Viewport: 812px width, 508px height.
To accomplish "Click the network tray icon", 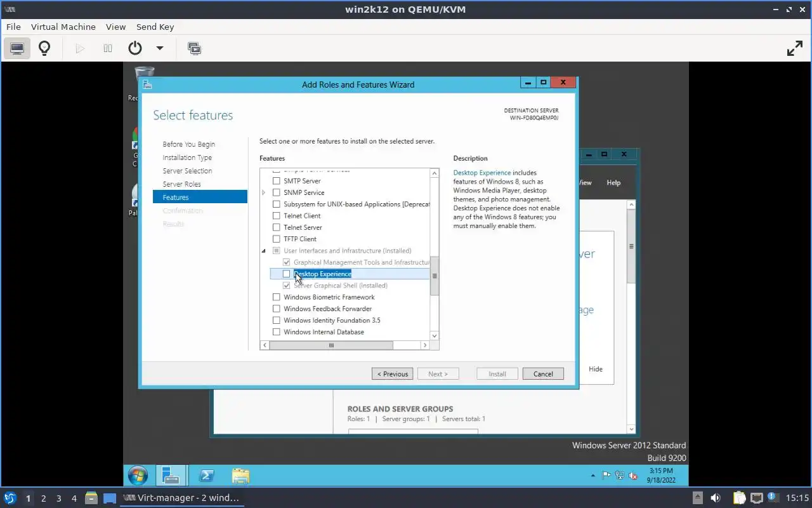I will 620,475.
